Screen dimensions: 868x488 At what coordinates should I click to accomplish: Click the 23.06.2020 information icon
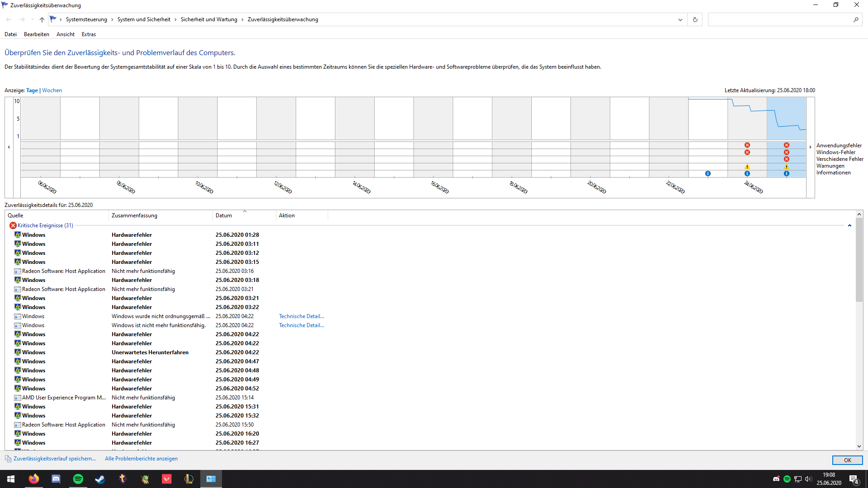708,174
